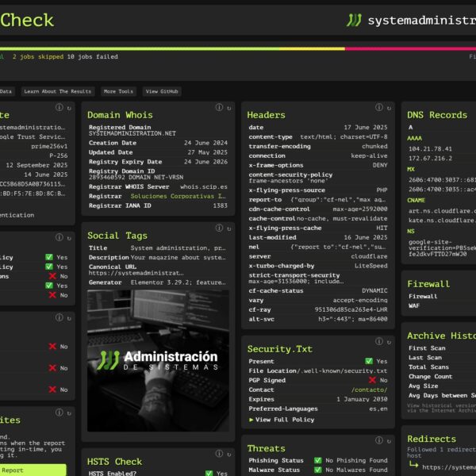Open info icon on card with 'licy Yes' rows
This screenshot has height=476, width=476.
click(x=59, y=237)
